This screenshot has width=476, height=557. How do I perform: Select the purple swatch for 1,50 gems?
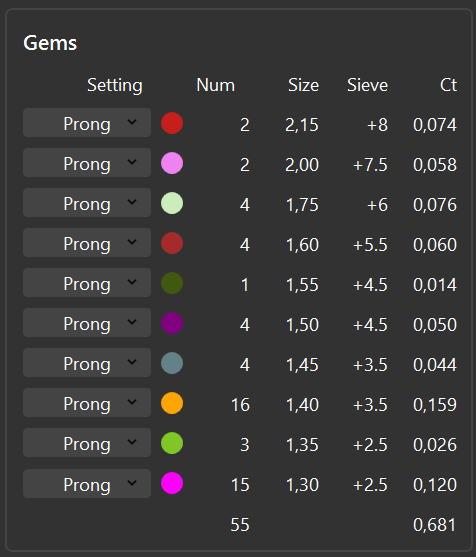coord(172,323)
